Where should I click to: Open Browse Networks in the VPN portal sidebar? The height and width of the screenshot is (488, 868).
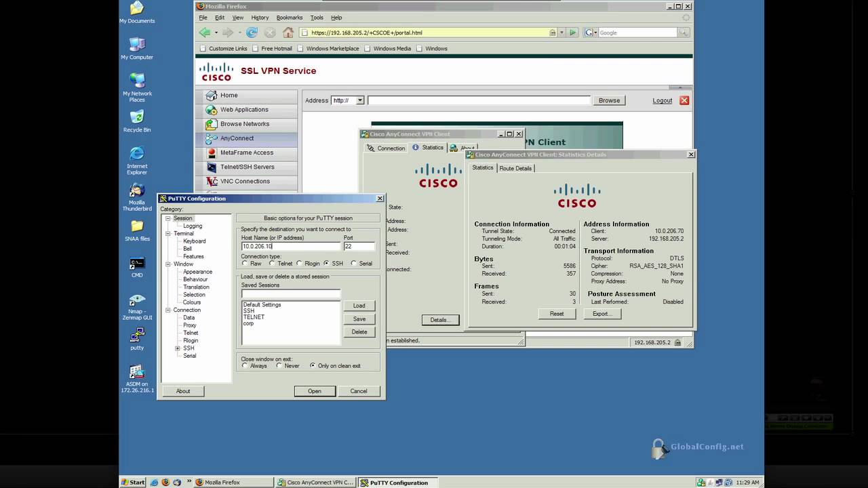(247, 124)
